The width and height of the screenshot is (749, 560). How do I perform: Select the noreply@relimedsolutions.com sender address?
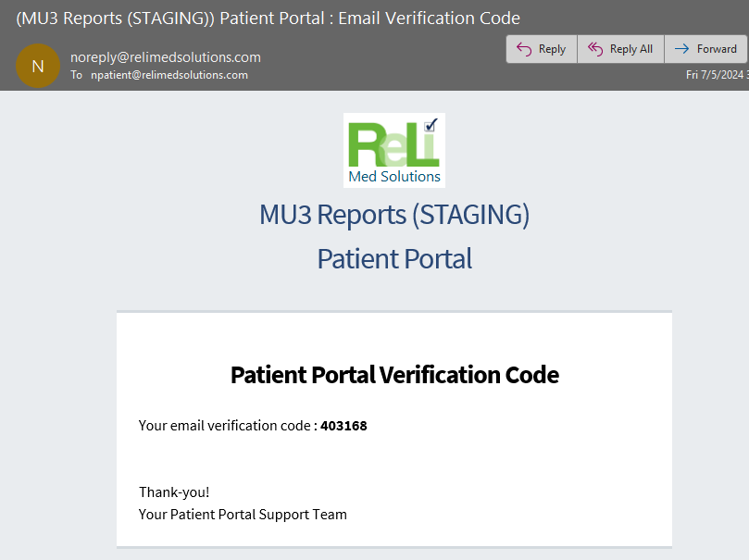click(166, 57)
